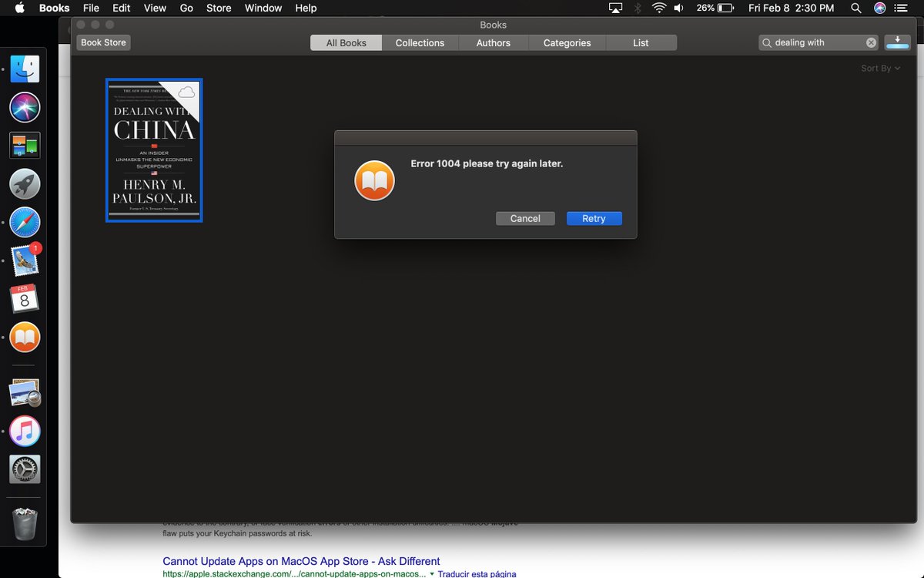Open the Window menu
The height and width of the screenshot is (578, 924).
tap(263, 8)
